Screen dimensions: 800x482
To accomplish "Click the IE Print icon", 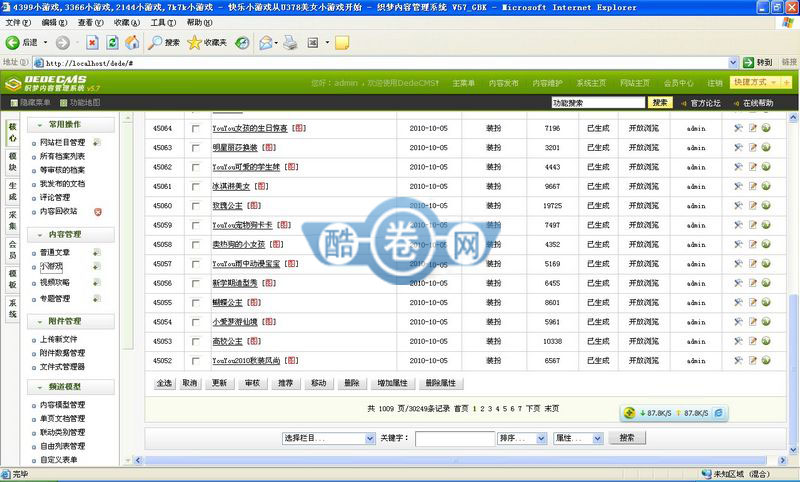I will pos(290,42).
